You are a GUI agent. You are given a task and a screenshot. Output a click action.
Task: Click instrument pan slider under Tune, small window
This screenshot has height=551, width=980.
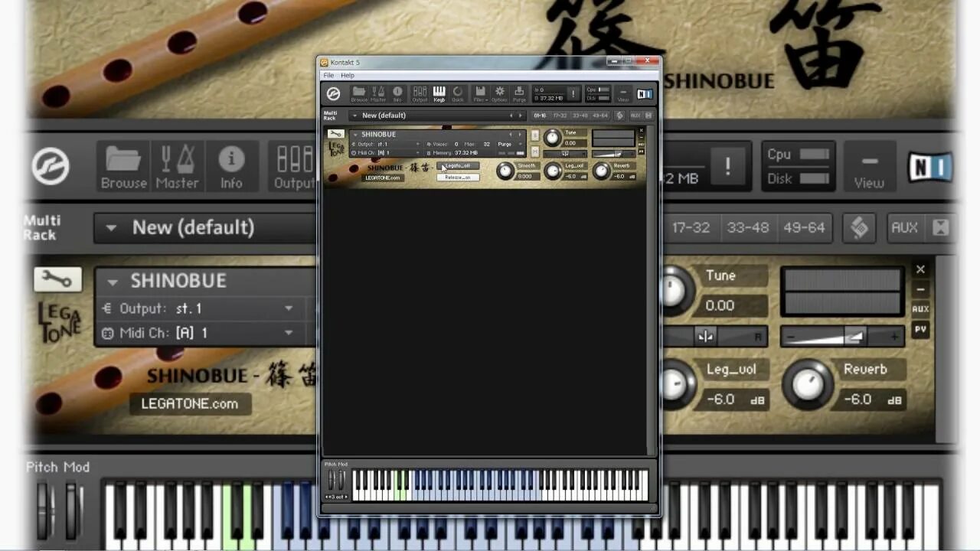(564, 154)
